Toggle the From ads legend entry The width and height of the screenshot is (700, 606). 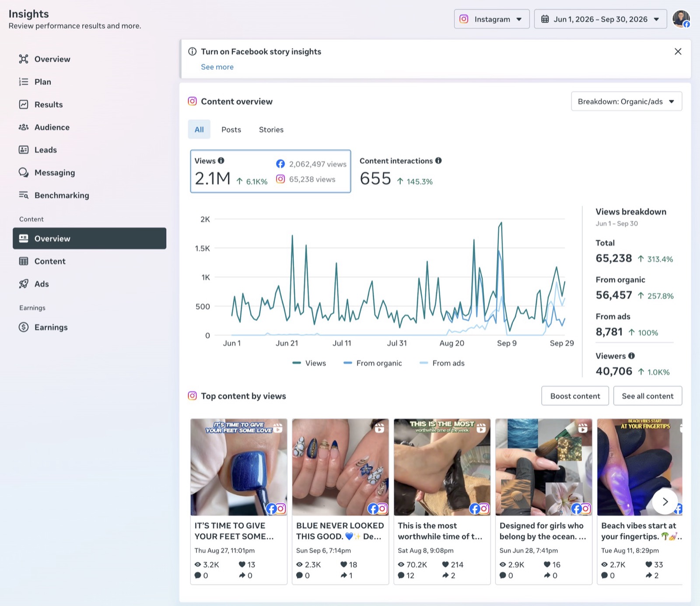point(442,363)
